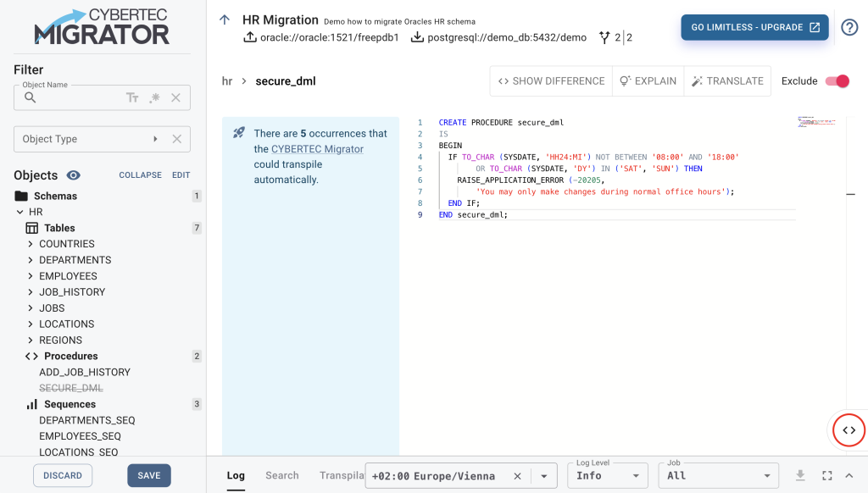Screen dimensions: 868x493
Task: Click the TRANSLATE button
Action: point(727,81)
